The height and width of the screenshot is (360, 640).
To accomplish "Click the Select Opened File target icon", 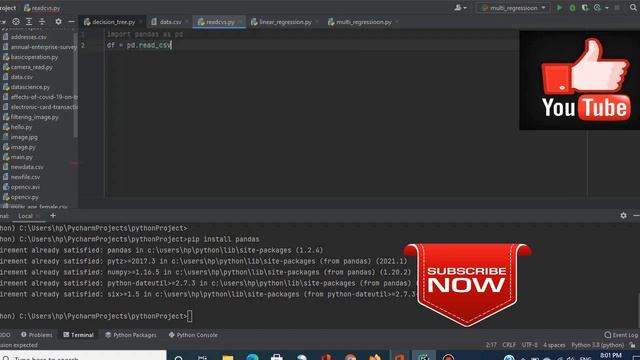I will 16,22.
